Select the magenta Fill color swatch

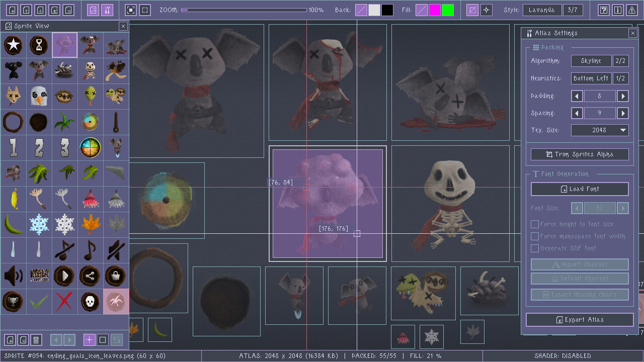pos(435,10)
